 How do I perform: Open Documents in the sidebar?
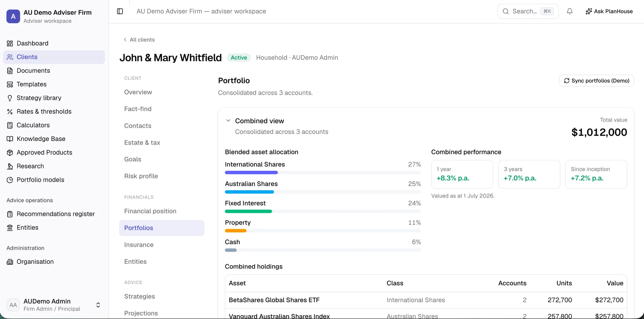(54, 71)
